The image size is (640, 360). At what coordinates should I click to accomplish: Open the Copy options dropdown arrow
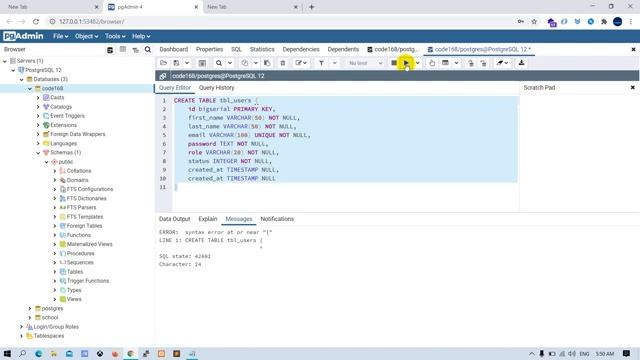[256, 63]
